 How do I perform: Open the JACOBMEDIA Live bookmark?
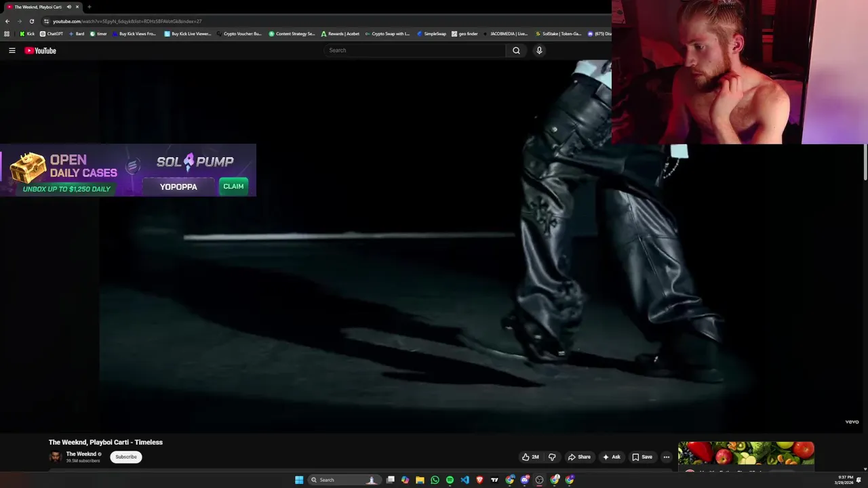tap(505, 33)
